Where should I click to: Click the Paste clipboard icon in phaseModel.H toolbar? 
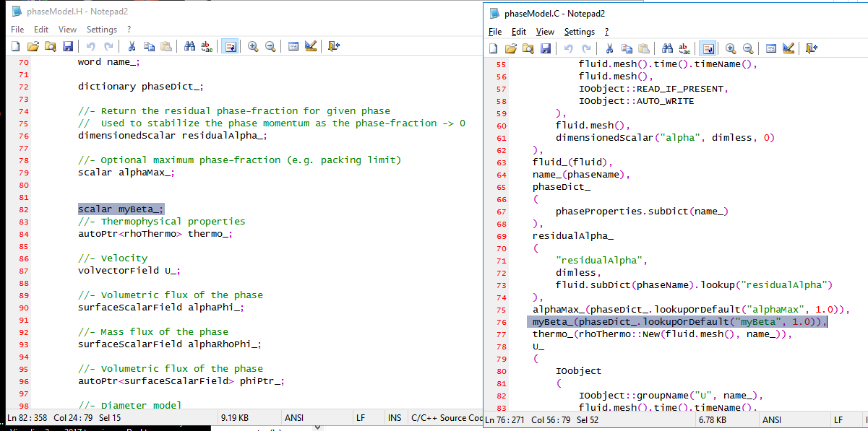tap(166, 46)
